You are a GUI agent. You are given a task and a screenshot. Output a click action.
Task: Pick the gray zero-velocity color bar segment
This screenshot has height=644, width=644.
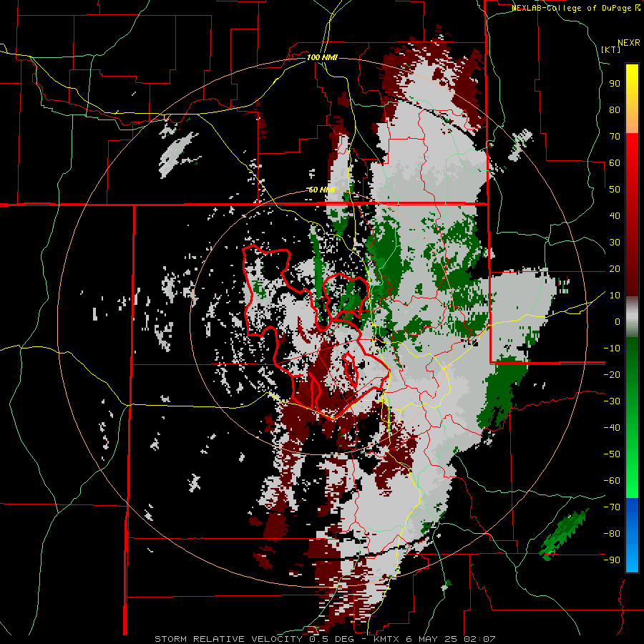[632, 317]
